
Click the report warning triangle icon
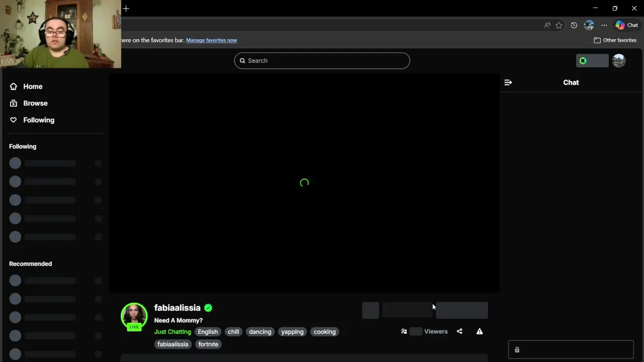coord(479,331)
